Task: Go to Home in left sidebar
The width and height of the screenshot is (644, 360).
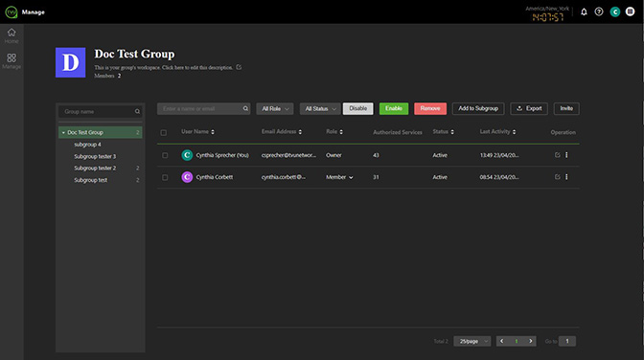Action: pos(11,35)
